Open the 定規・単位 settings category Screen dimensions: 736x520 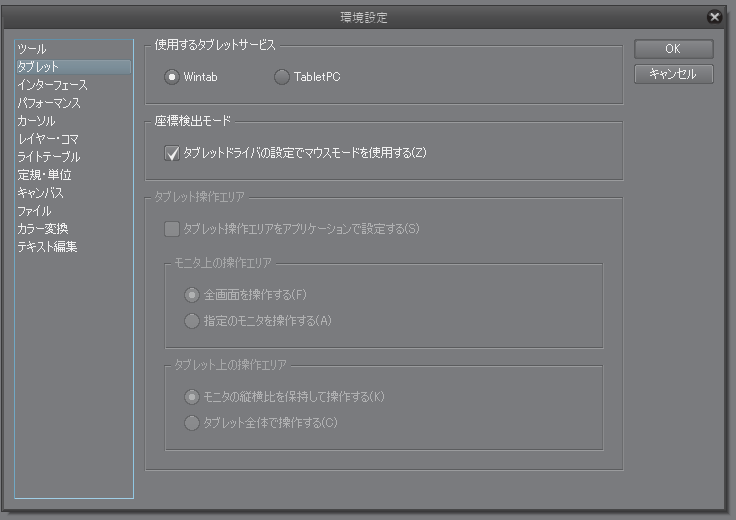(74, 175)
